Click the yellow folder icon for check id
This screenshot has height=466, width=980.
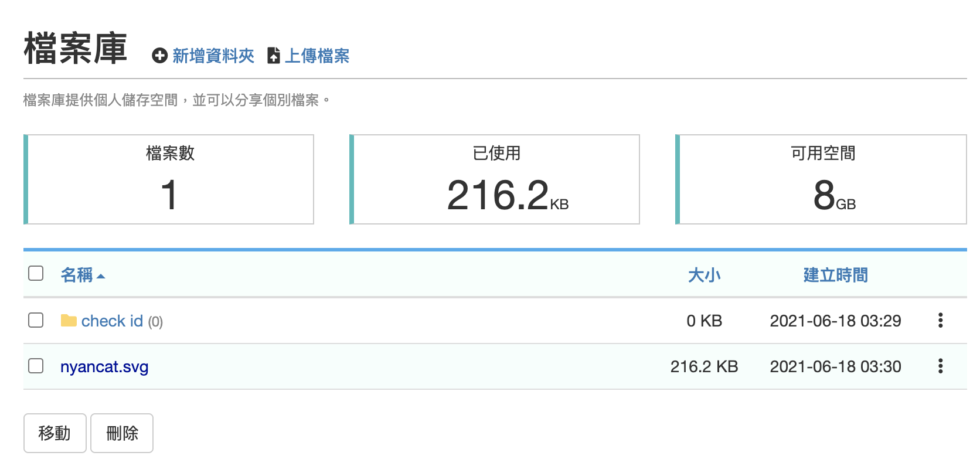click(69, 321)
